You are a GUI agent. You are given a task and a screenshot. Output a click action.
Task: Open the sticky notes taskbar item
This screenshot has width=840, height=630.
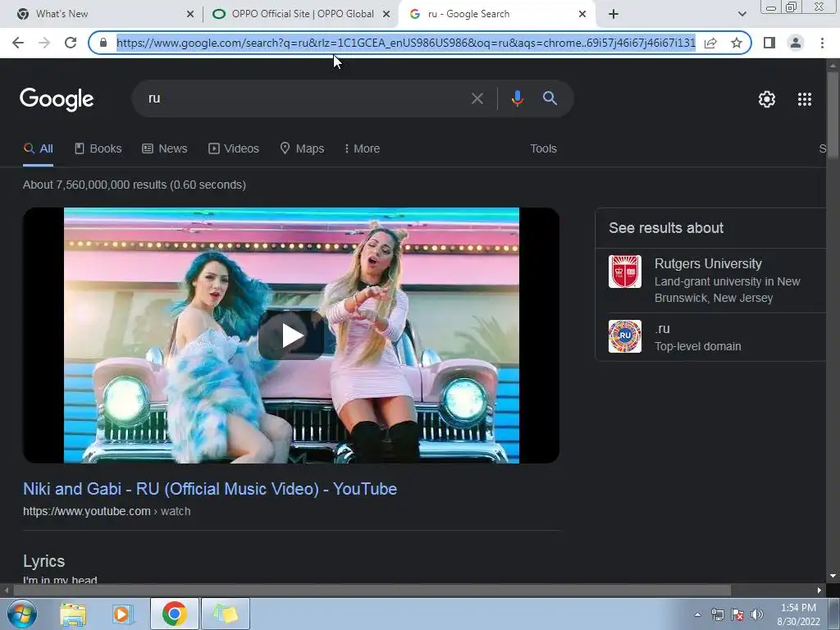pyautogui.click(x=226, y=614)
